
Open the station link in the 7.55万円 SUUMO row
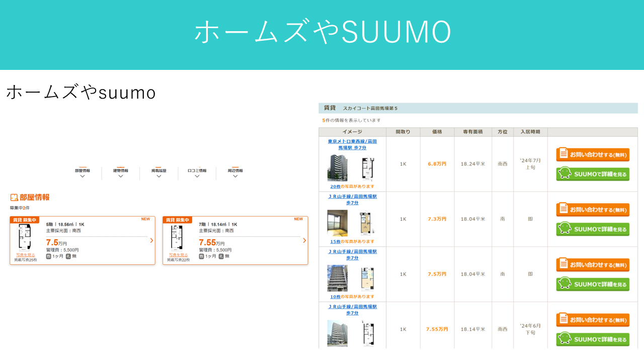click(x=352, y=310)
